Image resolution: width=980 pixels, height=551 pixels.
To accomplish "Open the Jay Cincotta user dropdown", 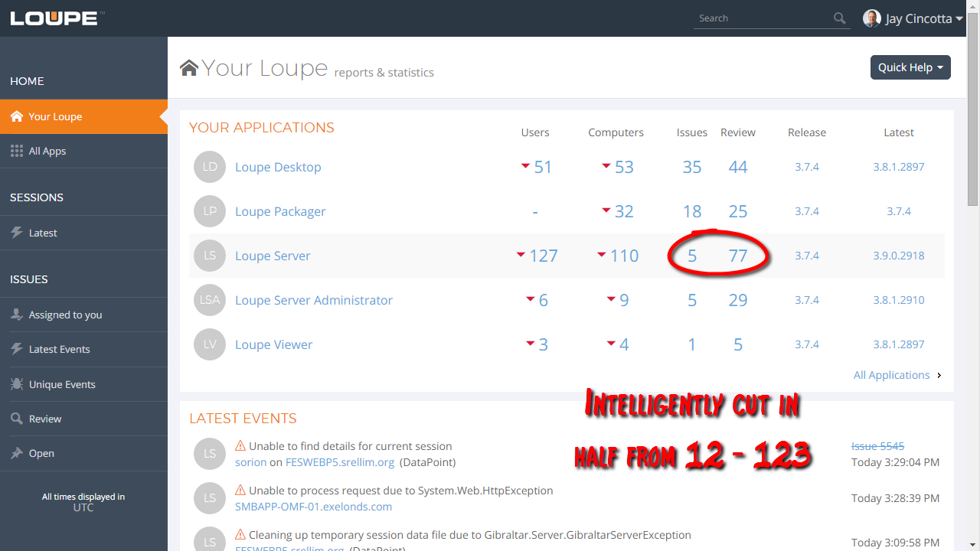I will tap(913, 18).
